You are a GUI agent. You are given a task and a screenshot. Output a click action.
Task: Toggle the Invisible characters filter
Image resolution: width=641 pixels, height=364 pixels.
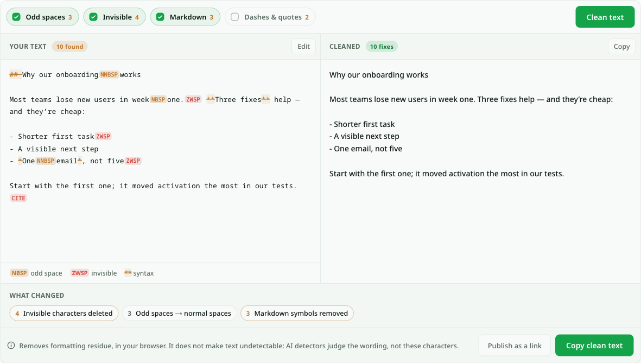(x=115, y=17)
